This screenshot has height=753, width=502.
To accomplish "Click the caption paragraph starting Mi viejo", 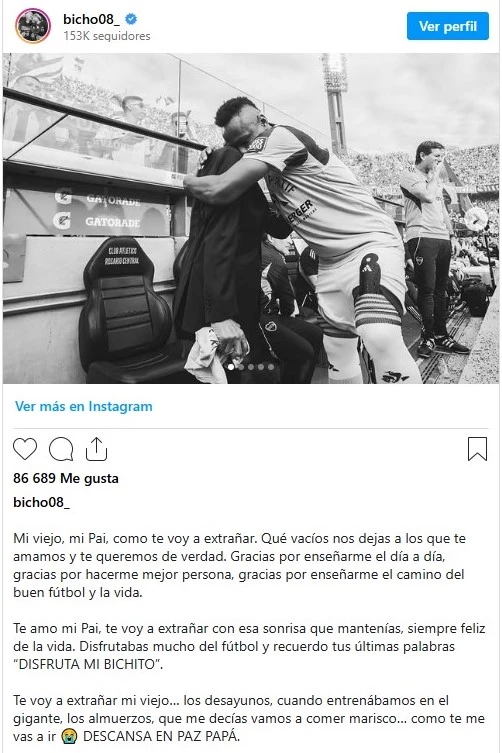I will click(240, 565).
